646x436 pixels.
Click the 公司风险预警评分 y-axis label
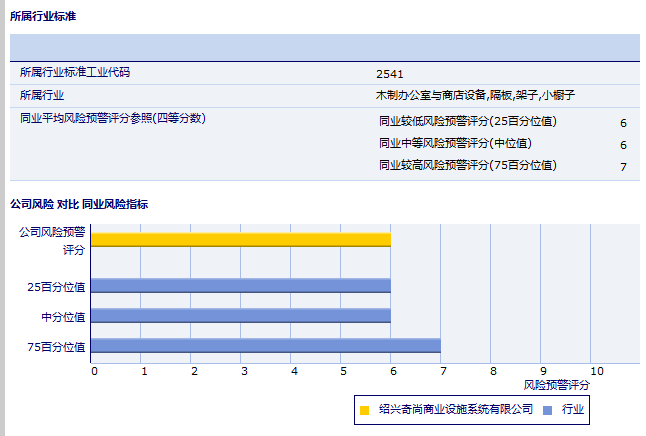point(53,240)
